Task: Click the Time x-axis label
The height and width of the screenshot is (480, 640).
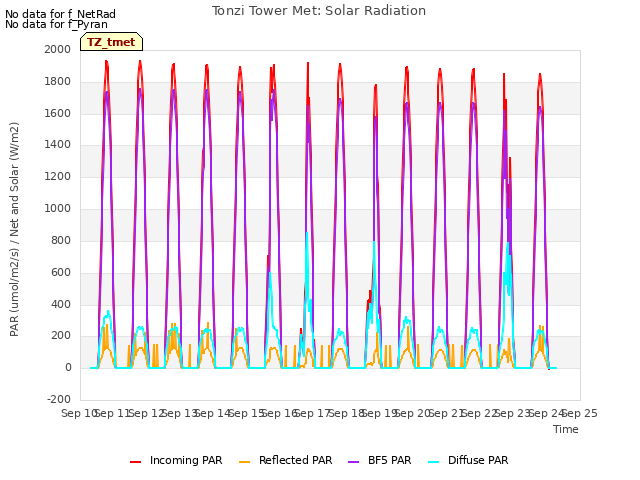Action: click(x=566, y=429)
